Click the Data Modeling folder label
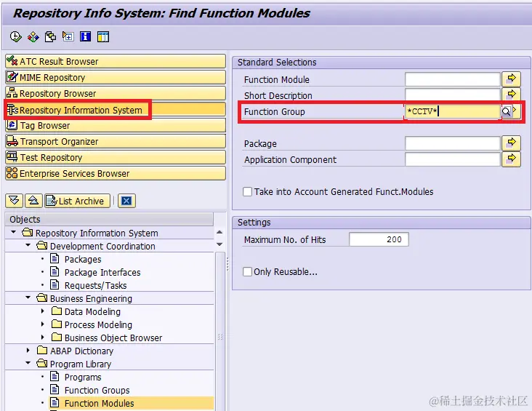The image size is (532, 411). point(92,312)
